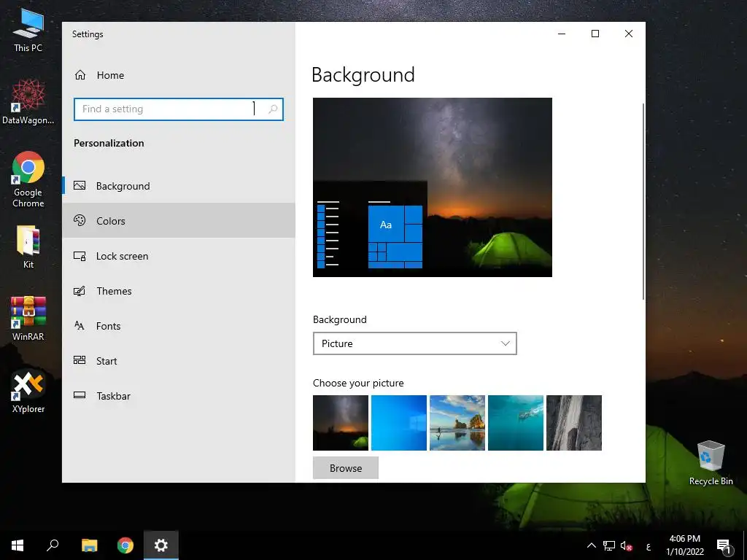Go to Start settings page

tap(179, 361)
